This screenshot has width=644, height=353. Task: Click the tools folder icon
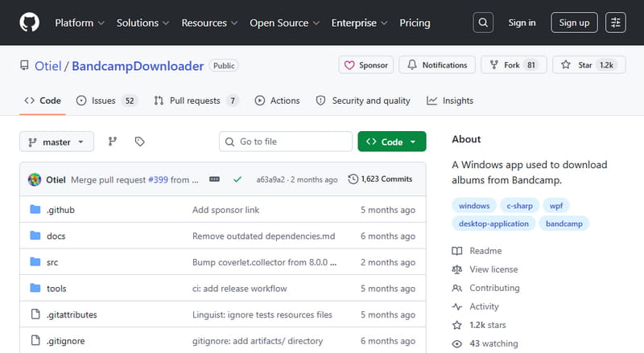pyautogui.click(x=35, y=288)
